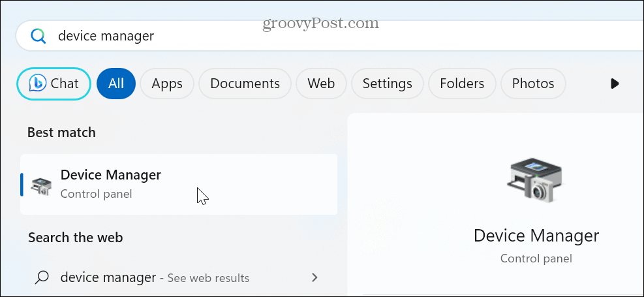644x297 pixels.
Task: Click the Device Manager title in preview pane
Action: [x=536, y=236]
